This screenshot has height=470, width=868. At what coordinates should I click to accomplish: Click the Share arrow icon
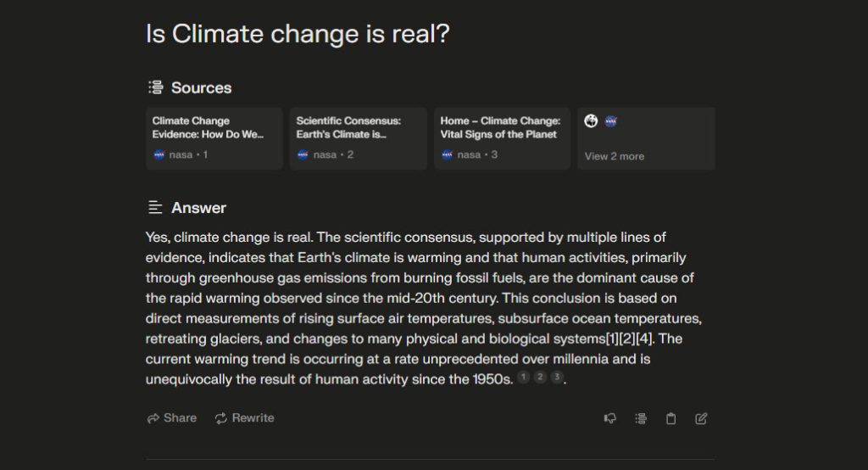pos(153,418)
